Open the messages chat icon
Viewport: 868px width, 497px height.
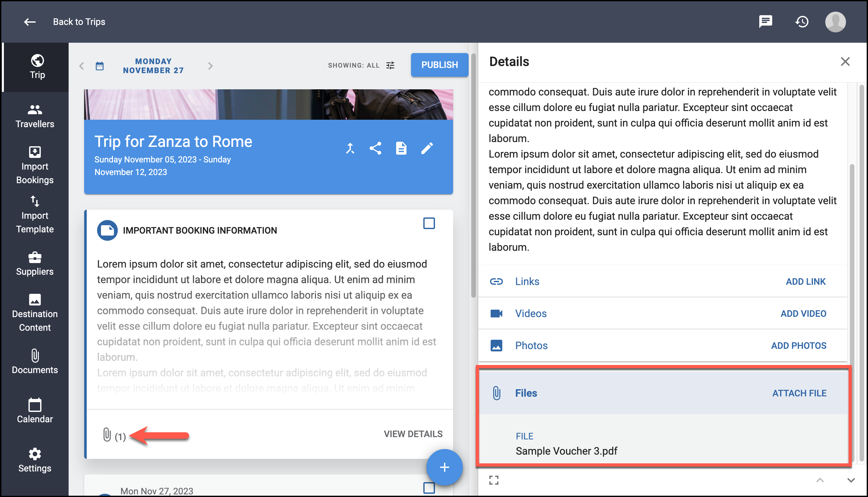(766, 22)
